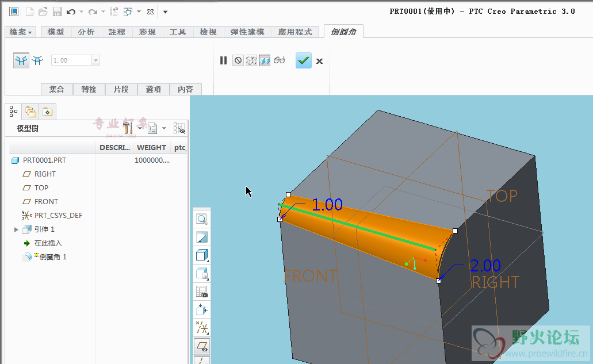593x364 pixels.
Task: Click the 在此插入 insert marker
Action: 48,243
